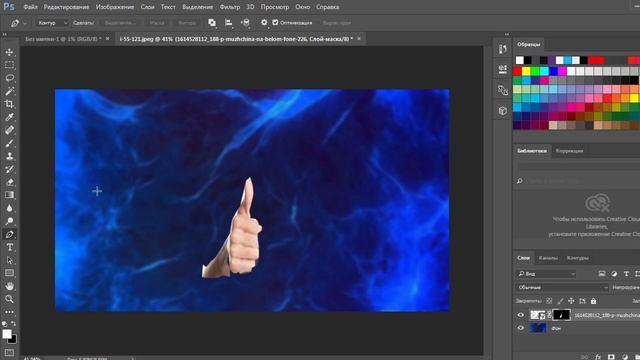Select the Path Selection arrow tool
Viewport: 640px width, 360px height.
[9, 260]
